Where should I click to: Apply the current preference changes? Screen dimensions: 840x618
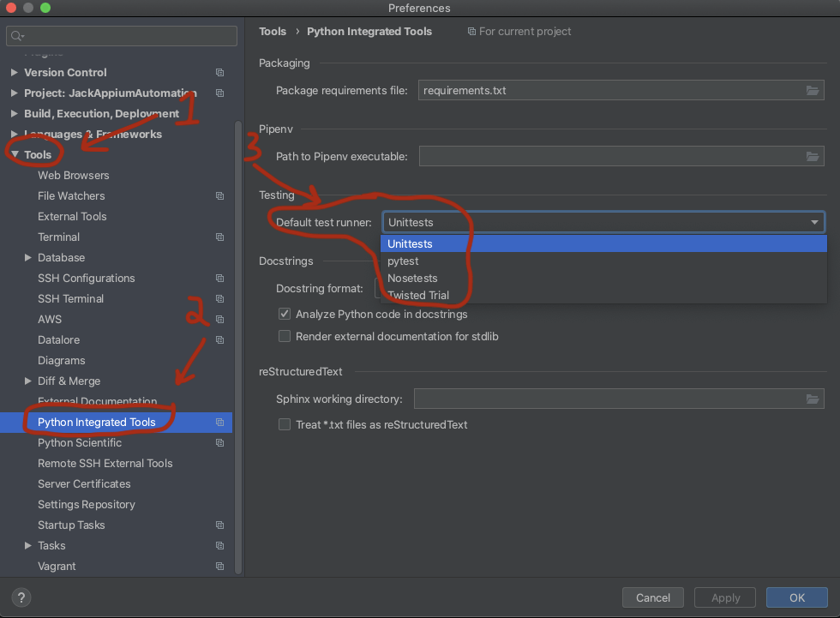click(724, 597)
